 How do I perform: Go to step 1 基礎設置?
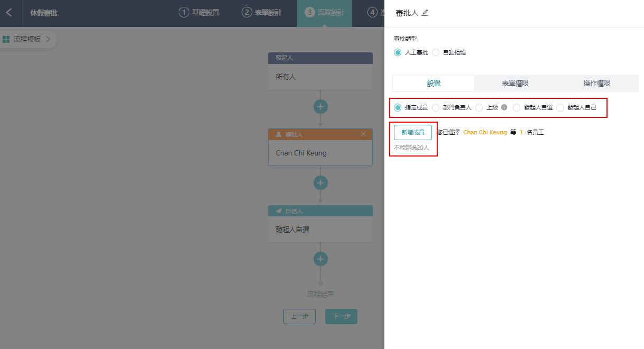(x=199, y=13)
